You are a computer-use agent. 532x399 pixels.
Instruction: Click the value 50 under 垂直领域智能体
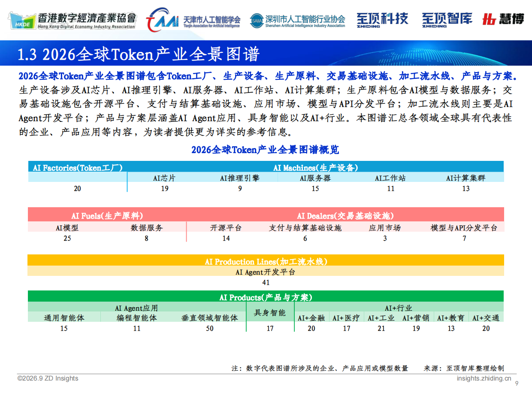(210, 328)
